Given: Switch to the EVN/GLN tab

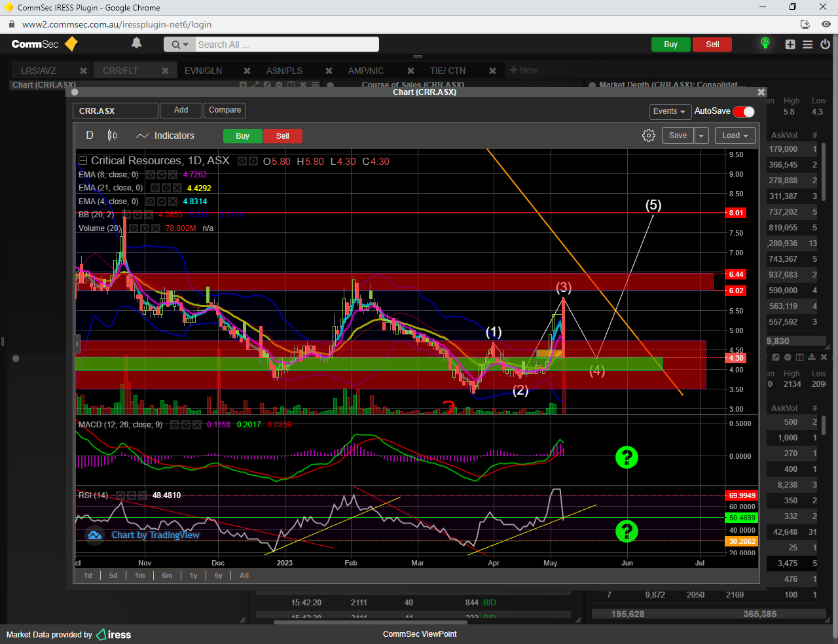Looking at the screenshot, I should click(203, 71).
